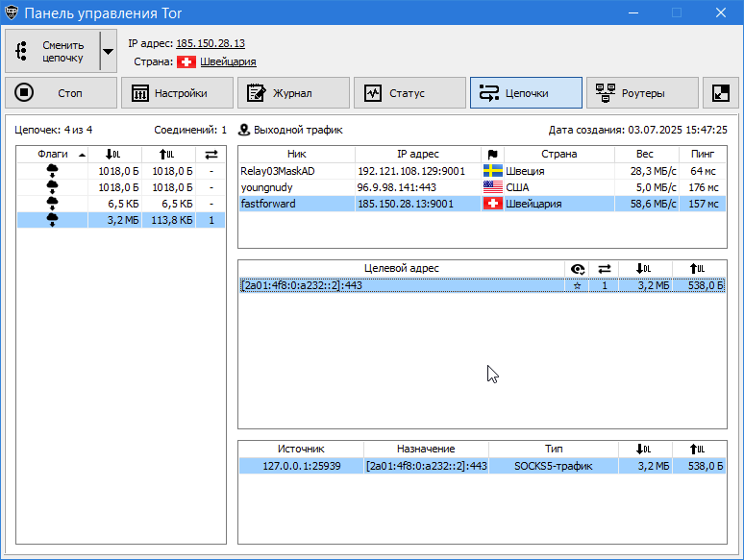Click the Цепочек: 4 из 4 counter

(x=53, y=130)
